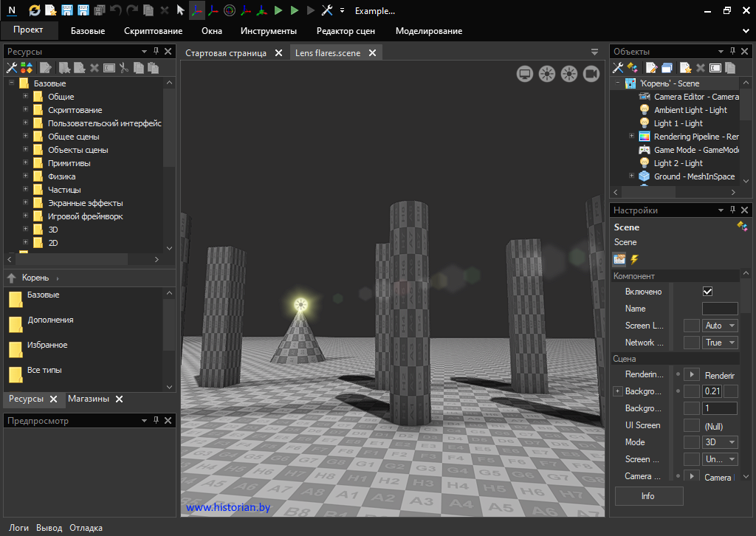756x536 pixels.
Task: Click the camera icon in the viewport corner
Action: point(591,73)
